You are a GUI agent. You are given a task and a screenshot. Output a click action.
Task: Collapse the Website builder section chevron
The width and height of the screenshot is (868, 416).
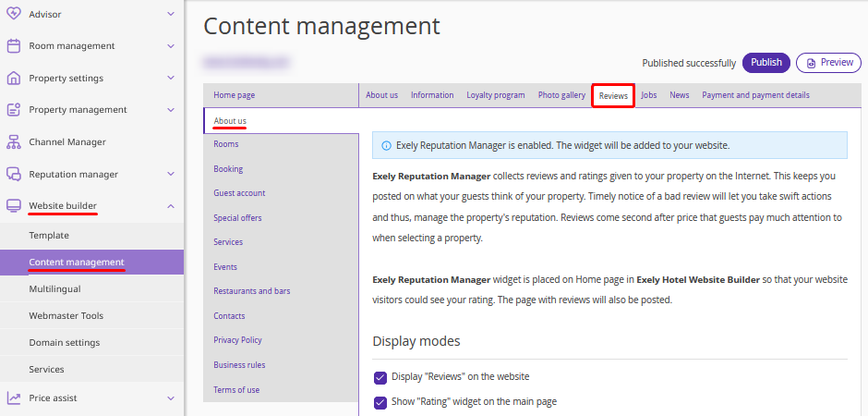(171, 206)
